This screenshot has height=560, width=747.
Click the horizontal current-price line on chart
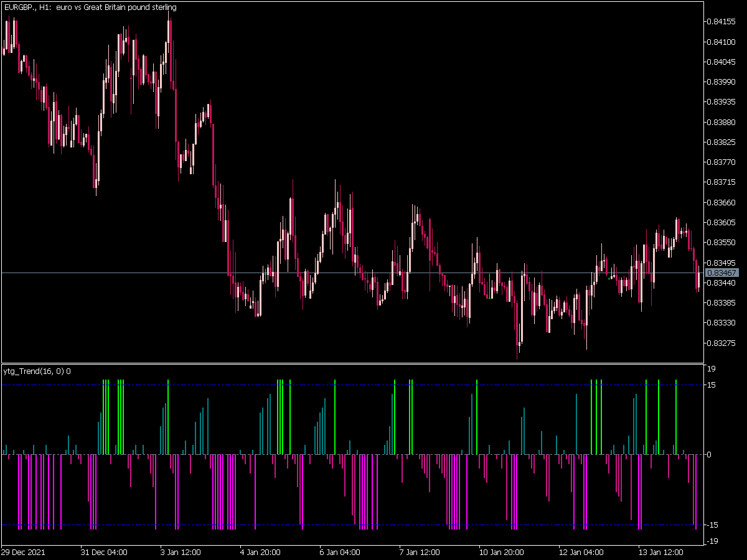pos(352,273)
